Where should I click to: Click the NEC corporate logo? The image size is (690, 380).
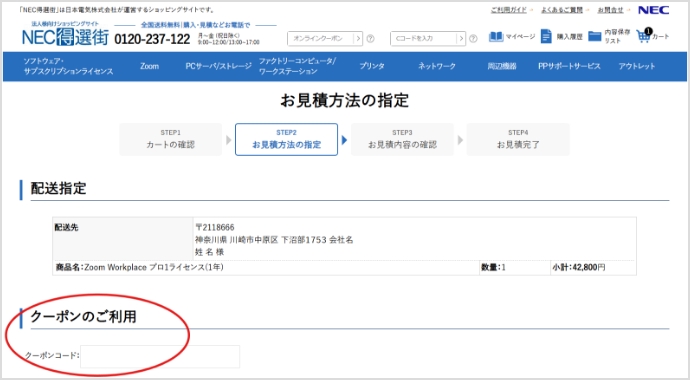653,10
